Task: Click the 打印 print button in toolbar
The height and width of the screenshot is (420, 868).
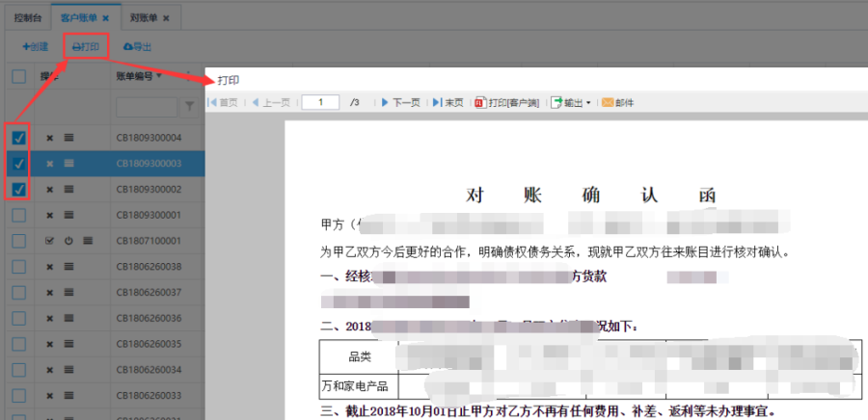Action: pos(85,46)
